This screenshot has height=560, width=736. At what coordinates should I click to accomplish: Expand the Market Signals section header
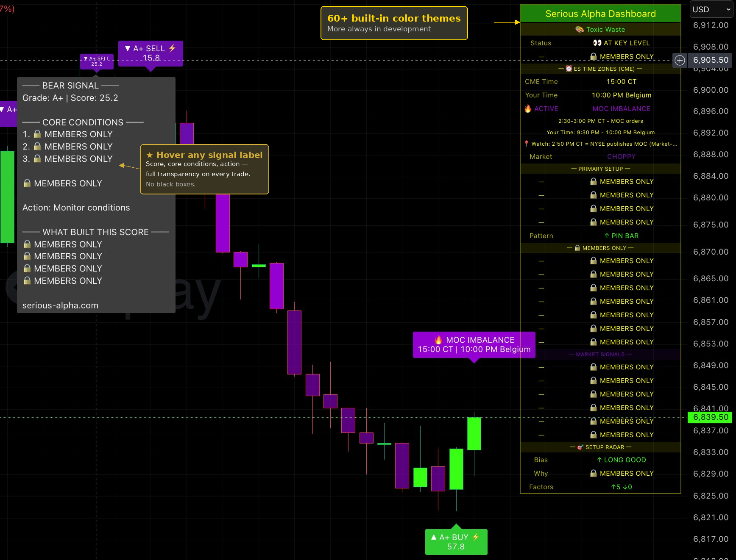600,354
